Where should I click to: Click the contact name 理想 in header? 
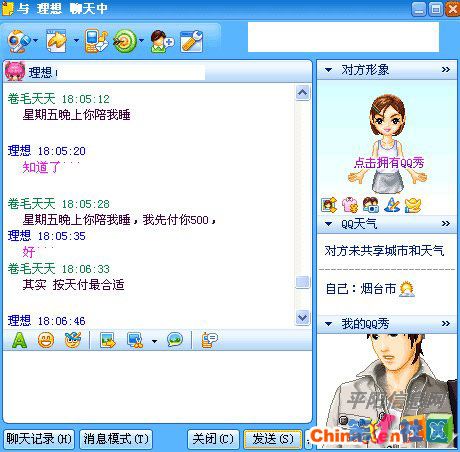(x=40, y=72)
